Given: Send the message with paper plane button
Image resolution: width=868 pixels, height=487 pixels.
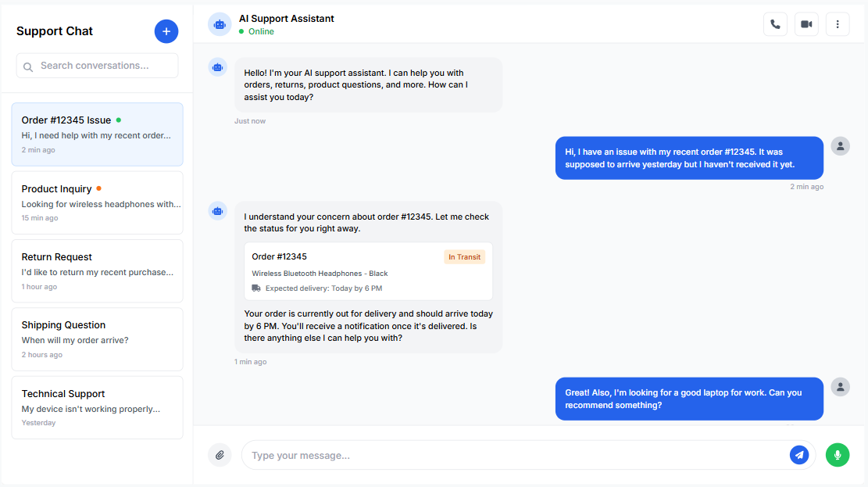Looking at the screenshot, I should tap(798, 455).
